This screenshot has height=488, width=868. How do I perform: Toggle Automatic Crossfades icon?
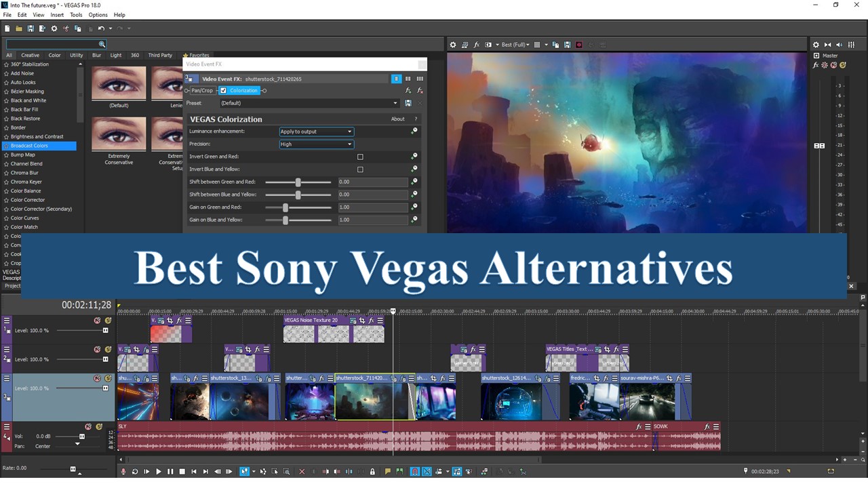(427, 472)
